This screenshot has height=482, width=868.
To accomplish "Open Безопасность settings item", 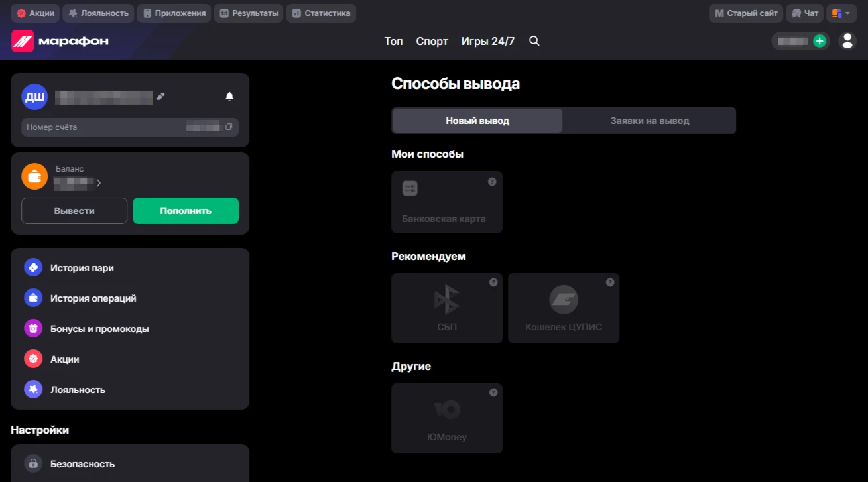I will pyautogui.click(x=130, y=464).
